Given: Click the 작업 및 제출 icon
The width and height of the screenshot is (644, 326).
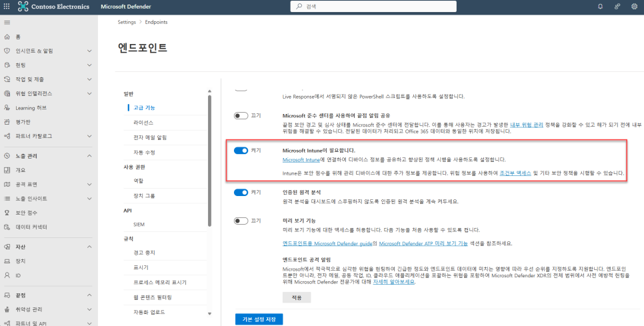Looking at the screenshot, I should (7, 79).
